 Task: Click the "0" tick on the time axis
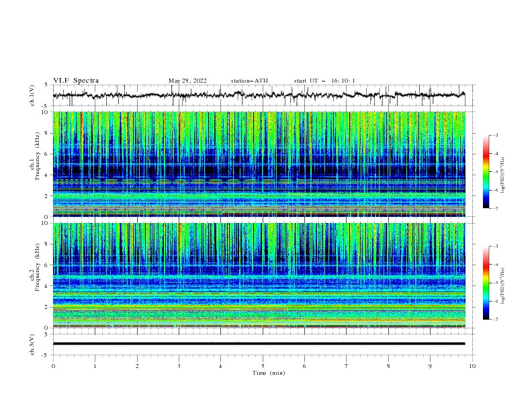(x=53, y=366)
